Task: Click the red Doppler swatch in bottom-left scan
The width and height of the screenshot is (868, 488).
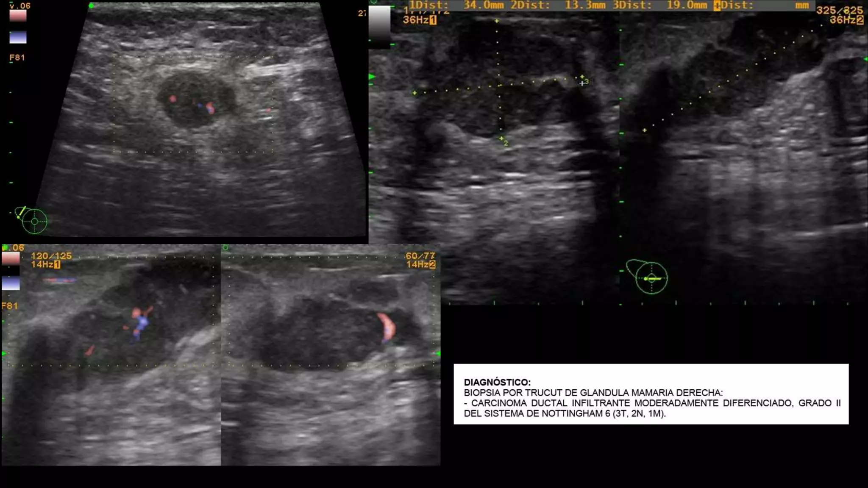Action: pyautogui.click(x=11, y=258)
